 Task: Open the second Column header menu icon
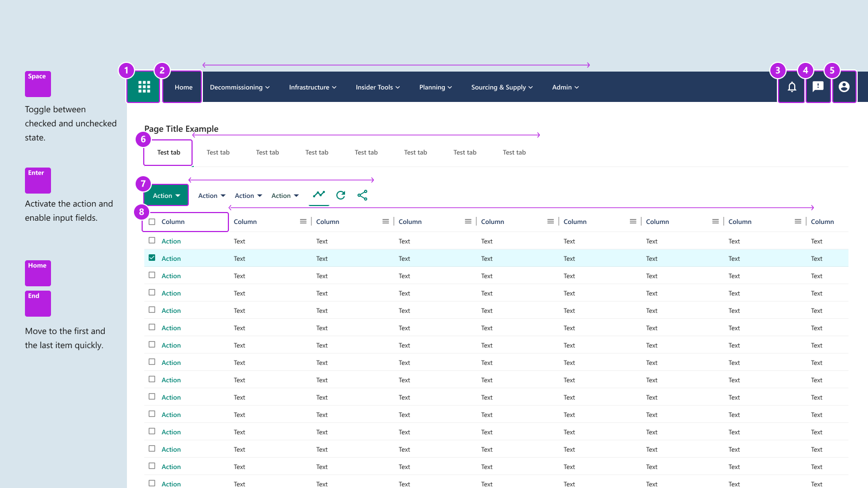303,222
